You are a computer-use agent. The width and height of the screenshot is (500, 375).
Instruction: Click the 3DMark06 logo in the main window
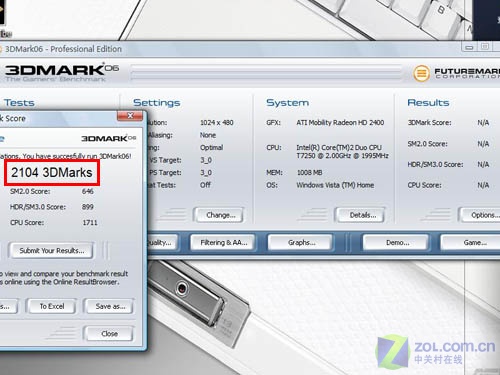[x=62, y=73]
